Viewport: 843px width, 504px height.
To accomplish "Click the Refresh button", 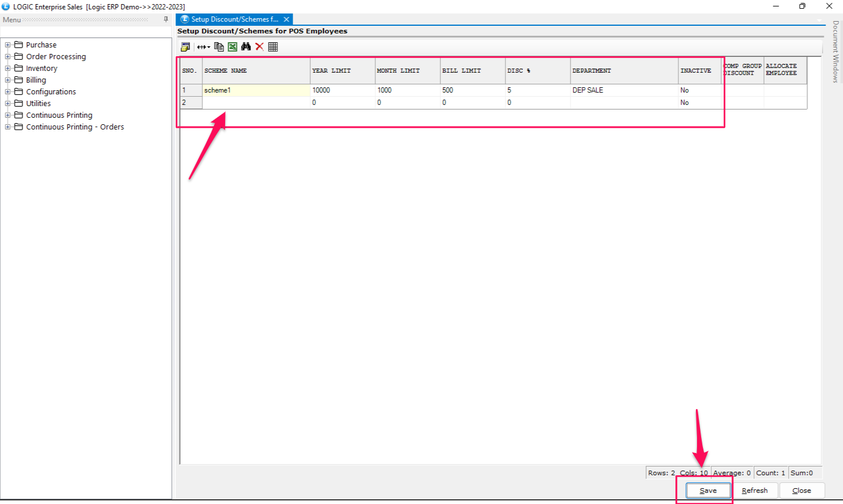I will [x=754, y=491].
